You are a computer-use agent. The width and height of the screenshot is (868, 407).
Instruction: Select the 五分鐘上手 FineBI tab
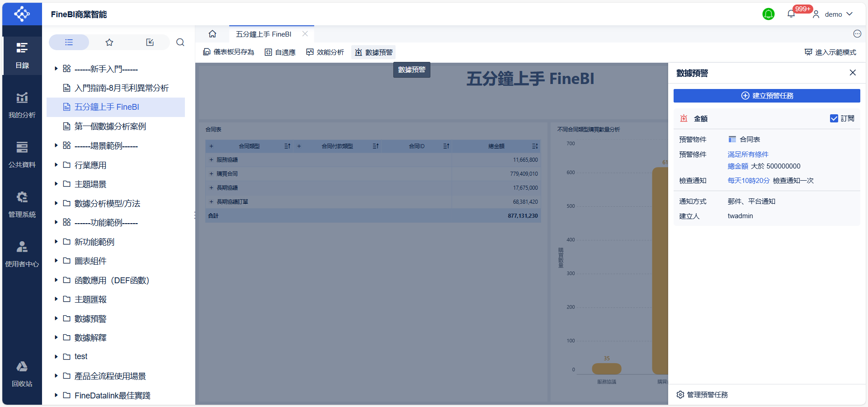[x=264, y=34]
